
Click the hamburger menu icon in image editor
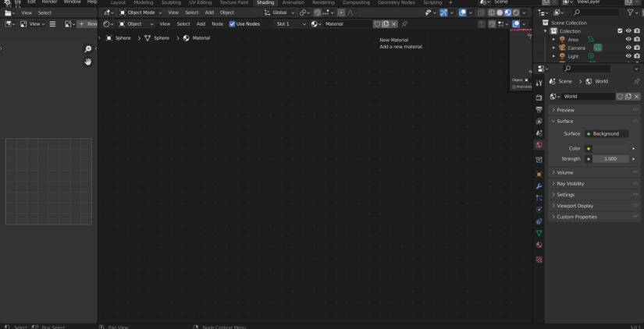[52, 24]
